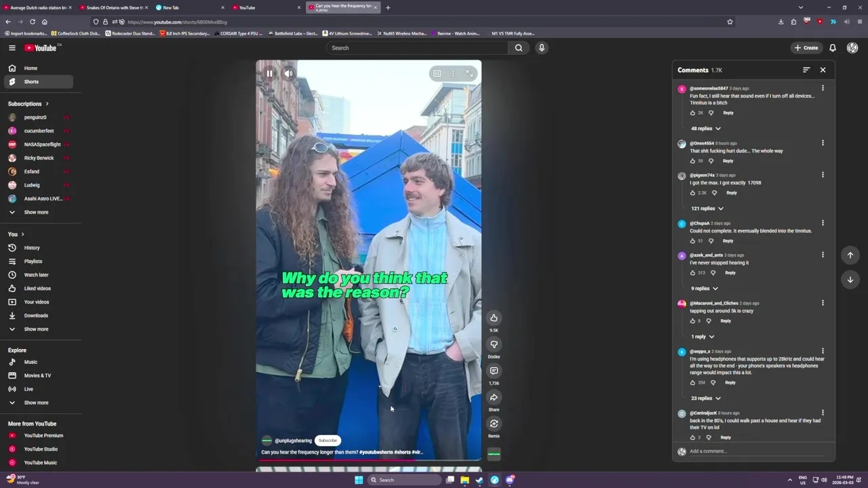868x488 pixels.
Task: Like the Short with thumbs up
Action: [x=494, y=318]
